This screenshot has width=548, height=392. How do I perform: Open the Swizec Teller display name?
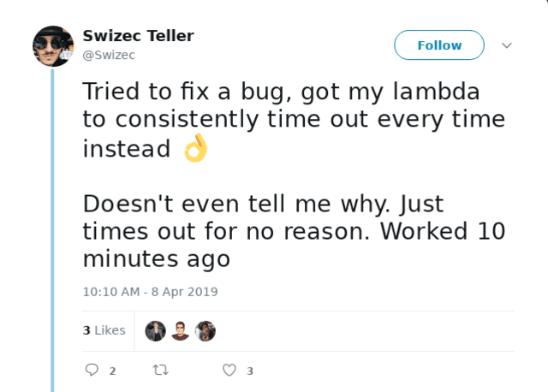(138, 36)
